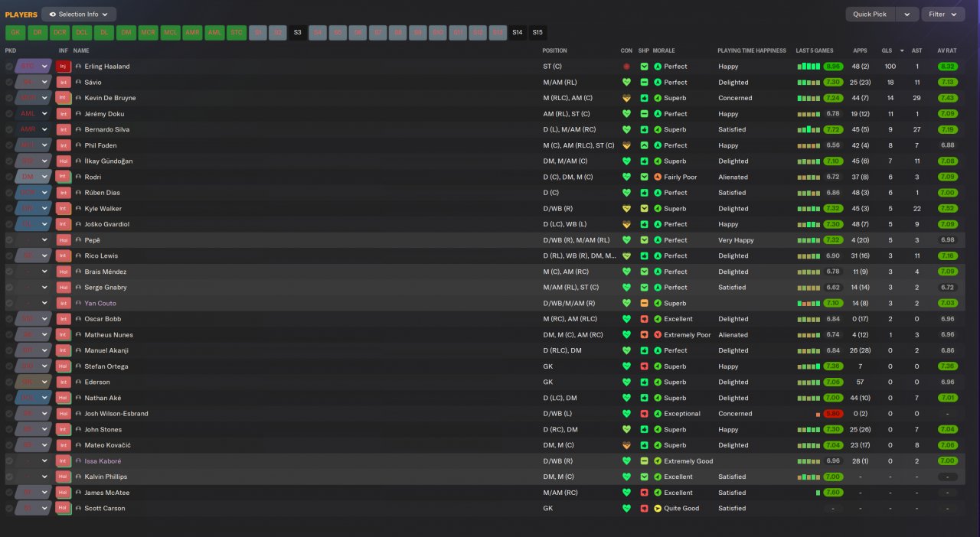Click Erling Haaland's last 5 games bars

coord(808,67)
